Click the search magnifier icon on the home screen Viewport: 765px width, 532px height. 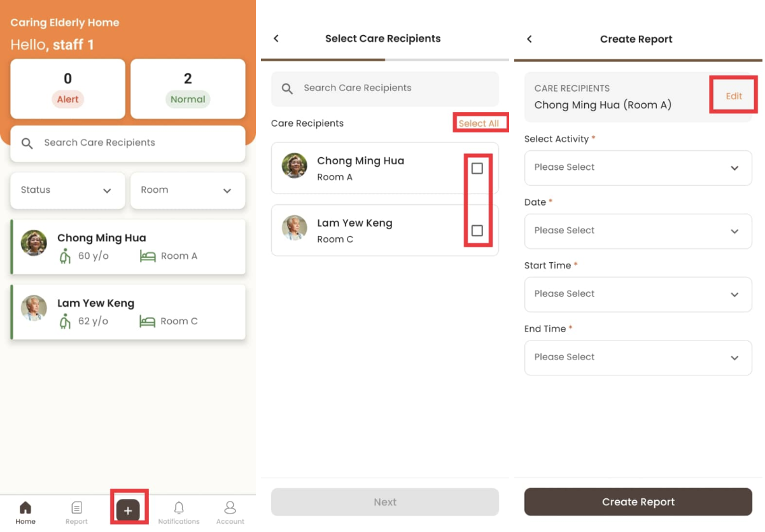[27, 143]
